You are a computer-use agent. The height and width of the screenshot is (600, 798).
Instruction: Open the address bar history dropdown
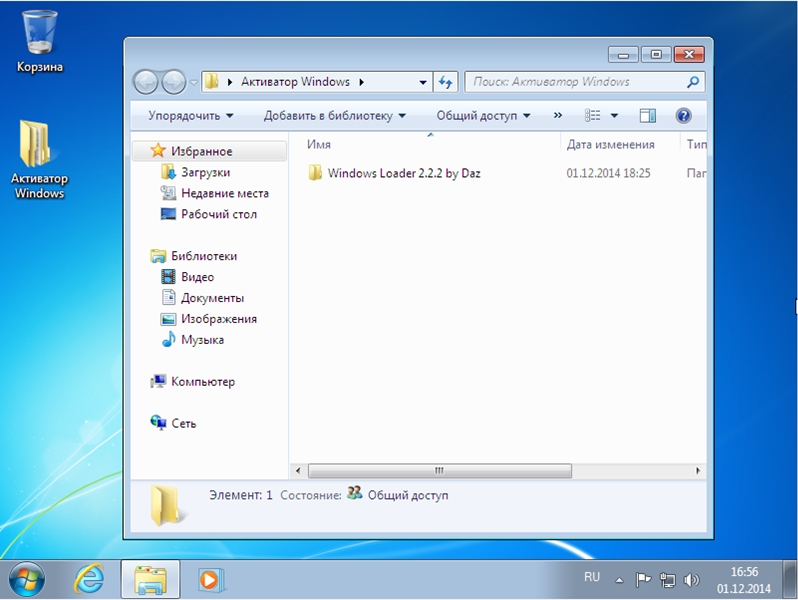pos(422,82)
